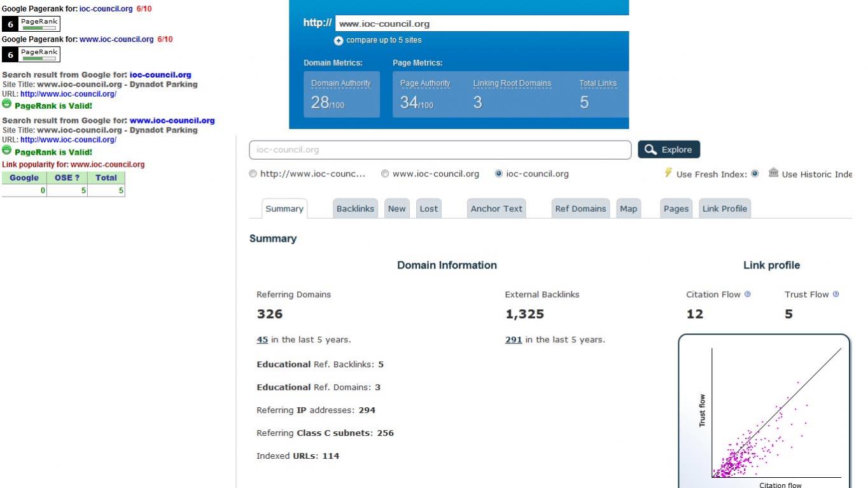
Task: Click the Referring IP addresses: 294 line
Action: pyautogui.click(x=316, y=410)
